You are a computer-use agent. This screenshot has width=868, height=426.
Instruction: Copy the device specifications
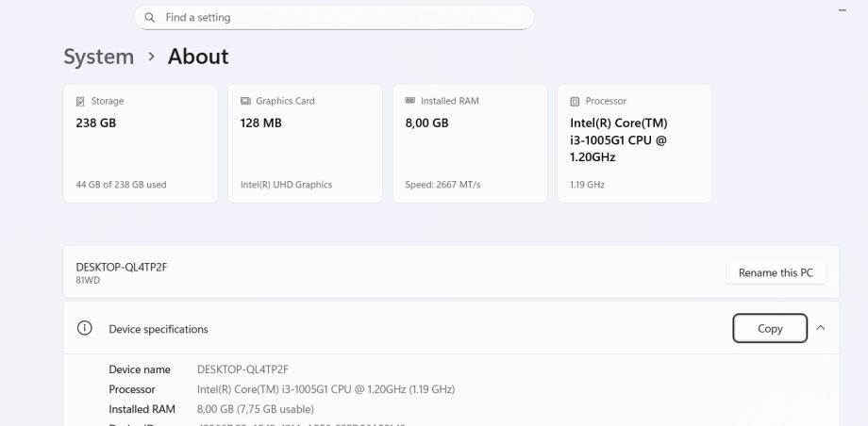pyautogui.click(x=770, y=328)
